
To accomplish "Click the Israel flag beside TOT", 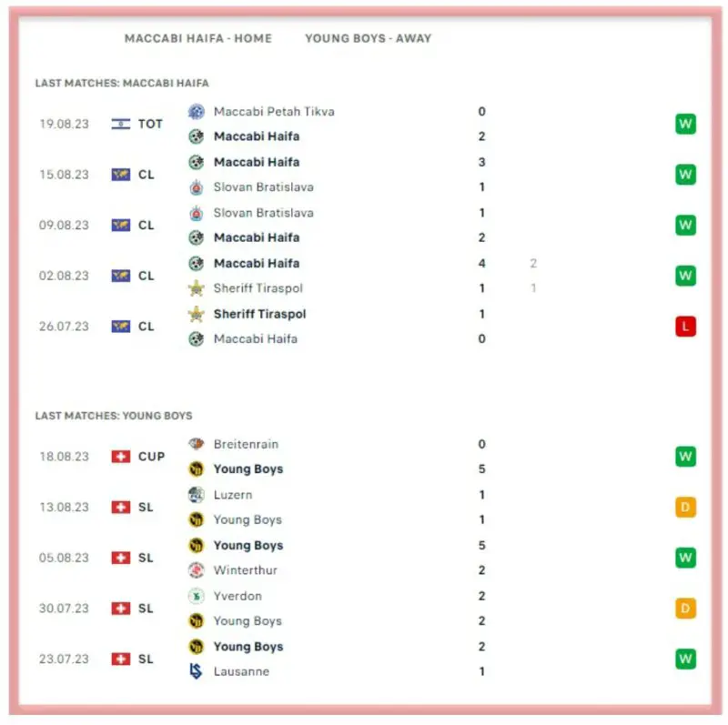I will [120, 124].
